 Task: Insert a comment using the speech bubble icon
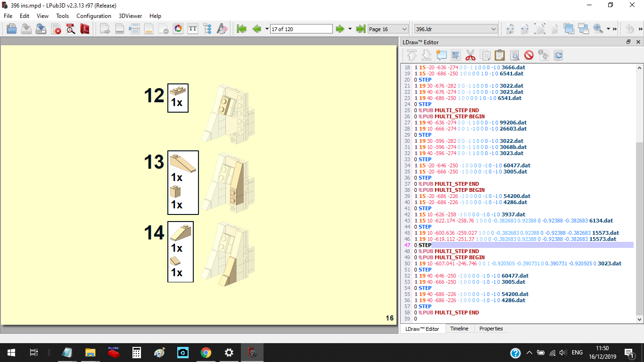click(441, 55)
